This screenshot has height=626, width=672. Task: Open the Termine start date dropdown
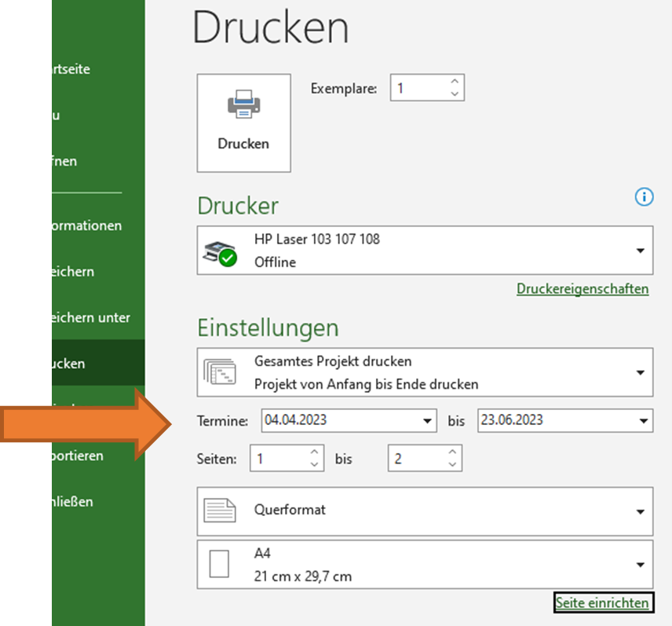(427, 421)
